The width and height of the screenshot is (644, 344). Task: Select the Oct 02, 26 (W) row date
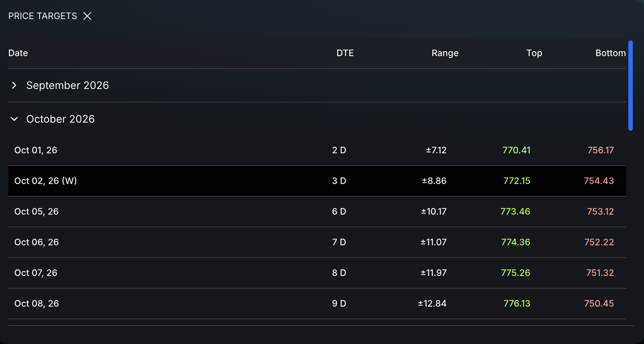(46, 181)
